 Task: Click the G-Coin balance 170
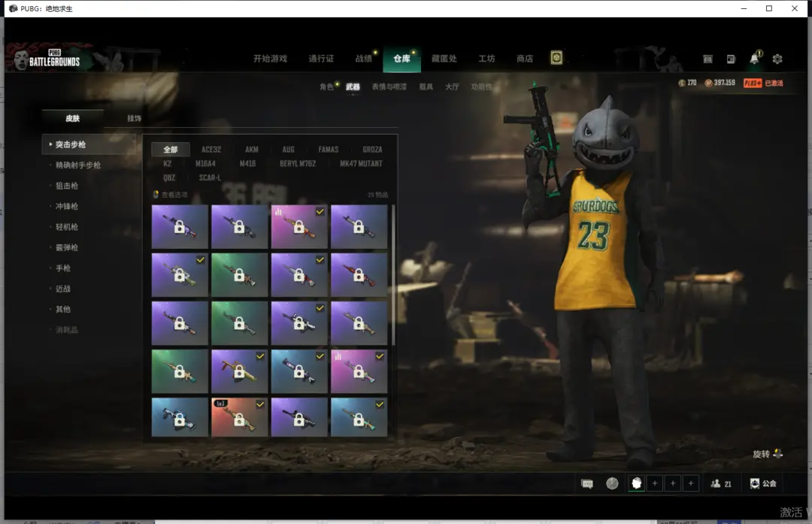tap(687, 83)
